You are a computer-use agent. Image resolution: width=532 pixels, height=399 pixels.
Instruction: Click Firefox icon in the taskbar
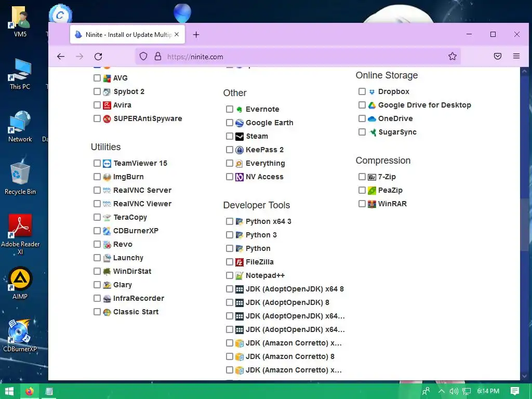point(30,391)
